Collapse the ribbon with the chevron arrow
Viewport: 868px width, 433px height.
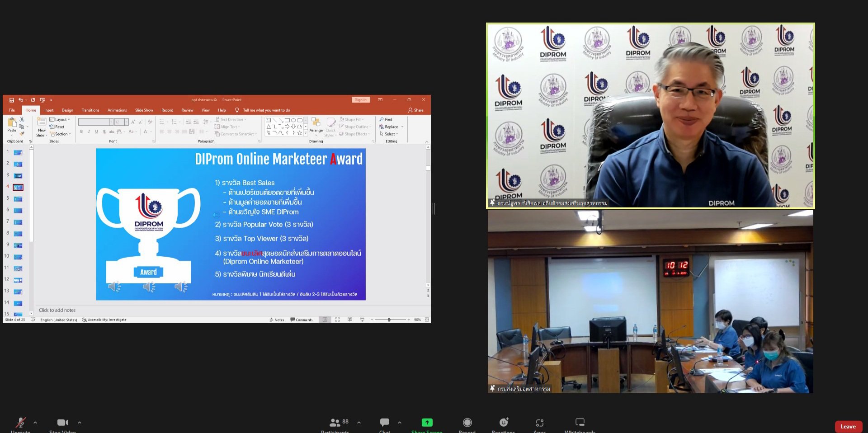(426, 141)
